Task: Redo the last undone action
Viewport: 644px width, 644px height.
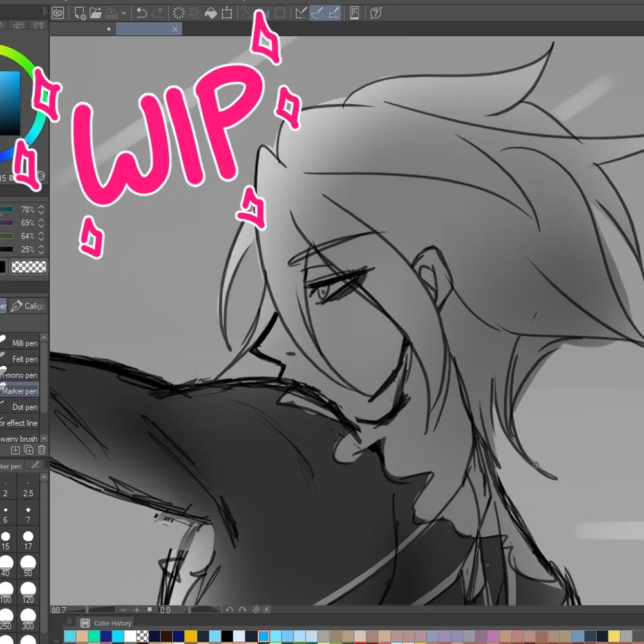Action: coord(158,13)
